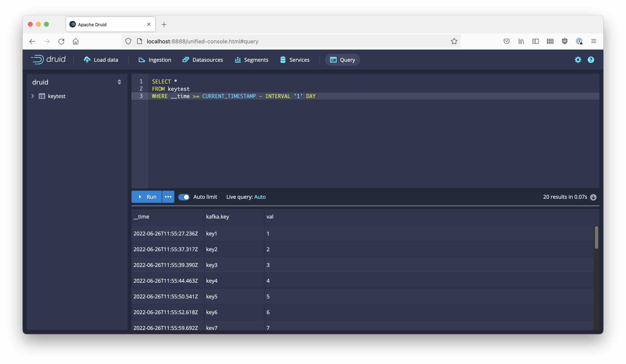Open the help question mark menu
This screenshot has width=626, height=364.
tap(591, 60)
